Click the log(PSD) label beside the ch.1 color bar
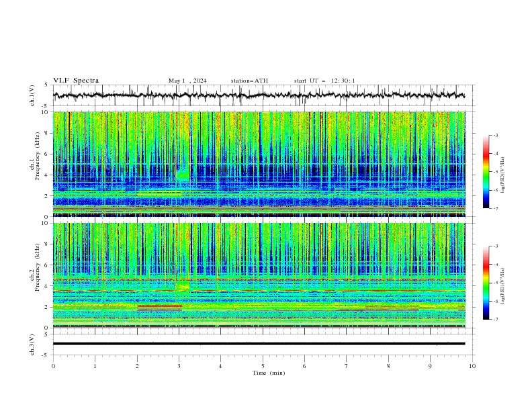This screenshot has height=411, width=532. click(502, 175)
